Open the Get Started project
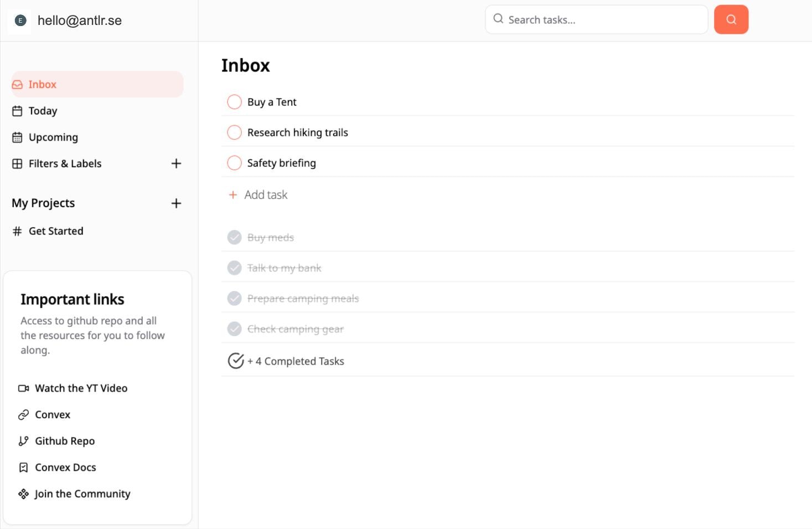The height and width of the screenshot is (529, 812). [x=56, y=231]
